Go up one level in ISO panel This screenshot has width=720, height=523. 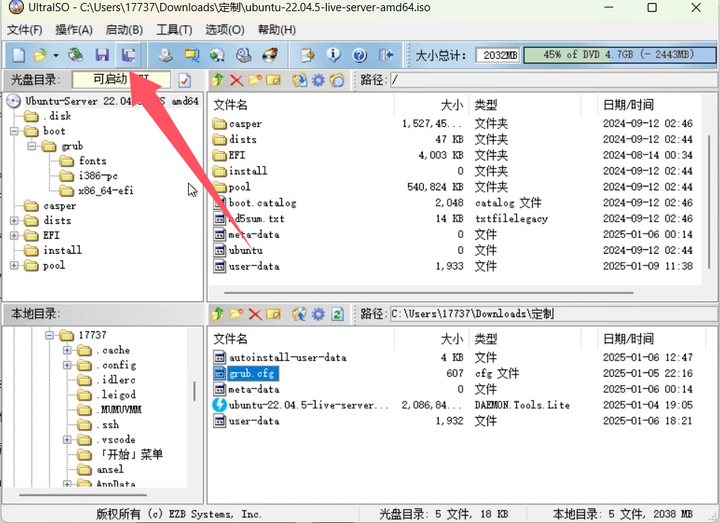(218, 80)
